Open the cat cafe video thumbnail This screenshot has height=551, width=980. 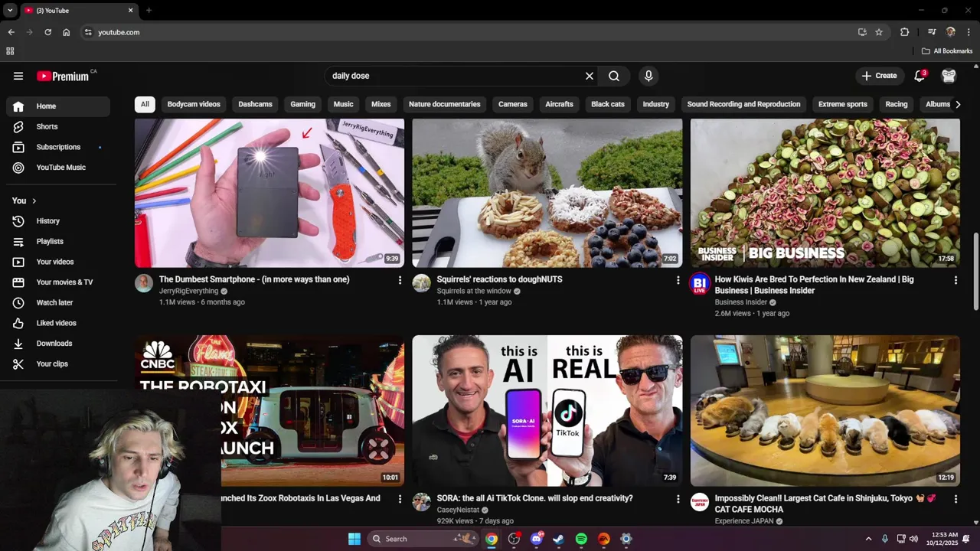click(x=825, y=410)
